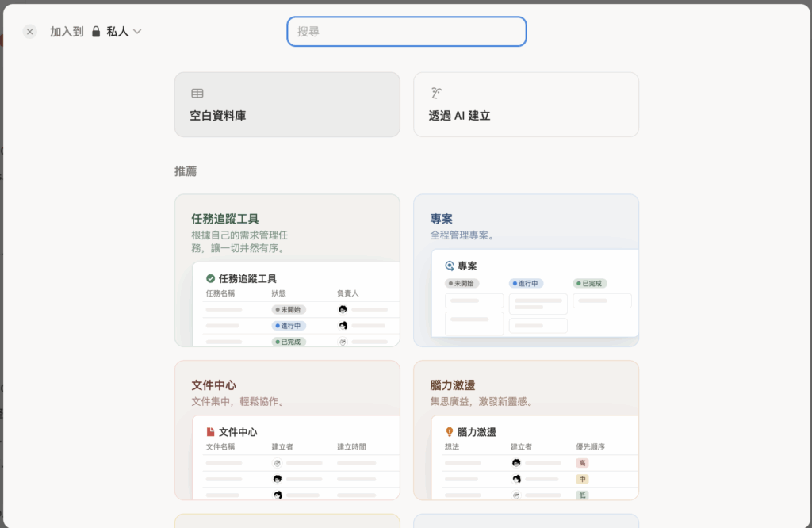Click the 高 priority tag in 腦力激盪 preview
This screenshot has width=812, height=528.
[582, 463]
